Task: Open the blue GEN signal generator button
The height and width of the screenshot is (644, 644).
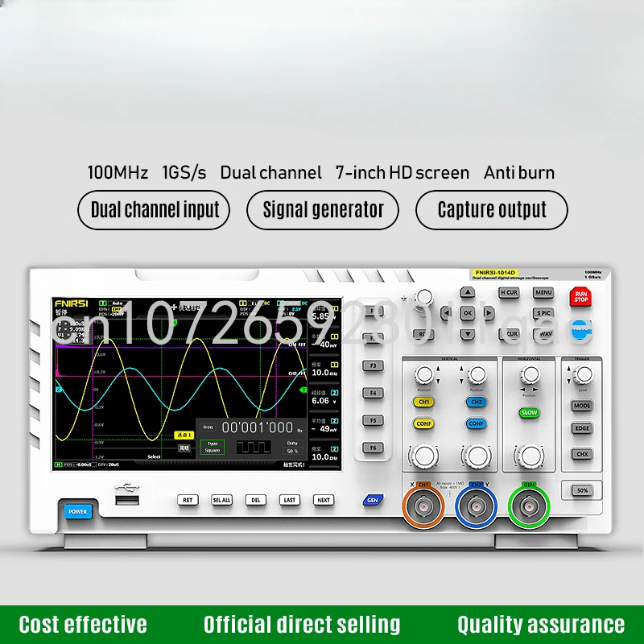Action: point(373,500)
